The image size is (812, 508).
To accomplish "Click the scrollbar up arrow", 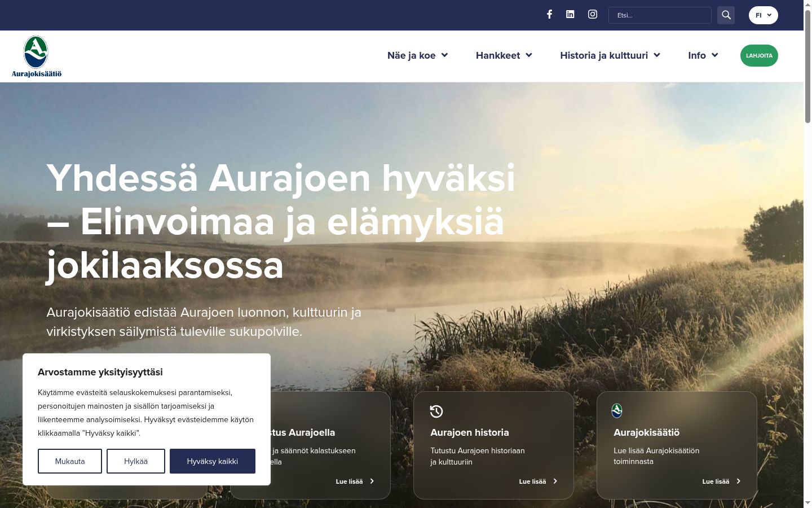I will coord(807,5).
